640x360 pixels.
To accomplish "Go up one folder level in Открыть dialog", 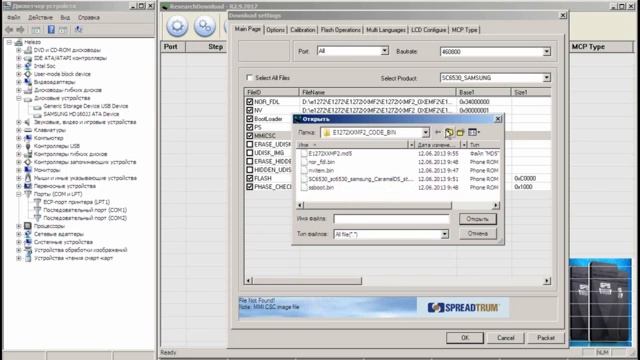I will click(x=449, y=132).
